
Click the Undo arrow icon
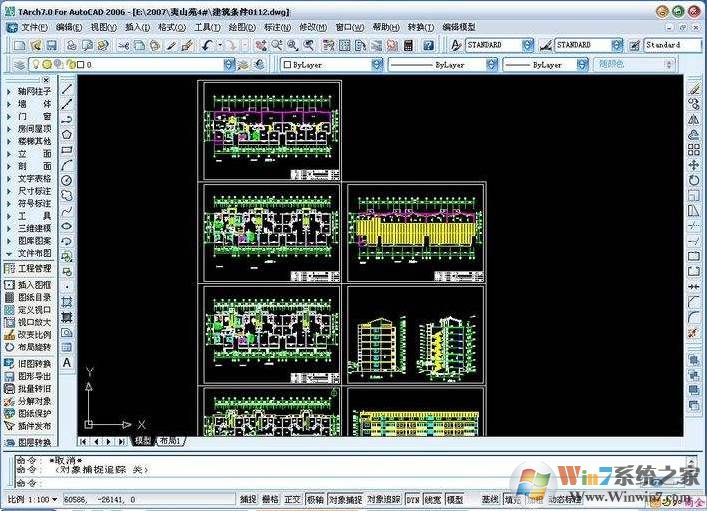[x=206, y=45]
